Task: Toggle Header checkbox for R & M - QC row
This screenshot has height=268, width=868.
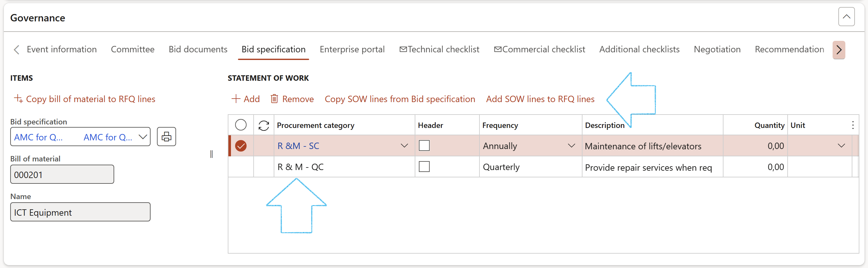Action: tap(424, 167)
